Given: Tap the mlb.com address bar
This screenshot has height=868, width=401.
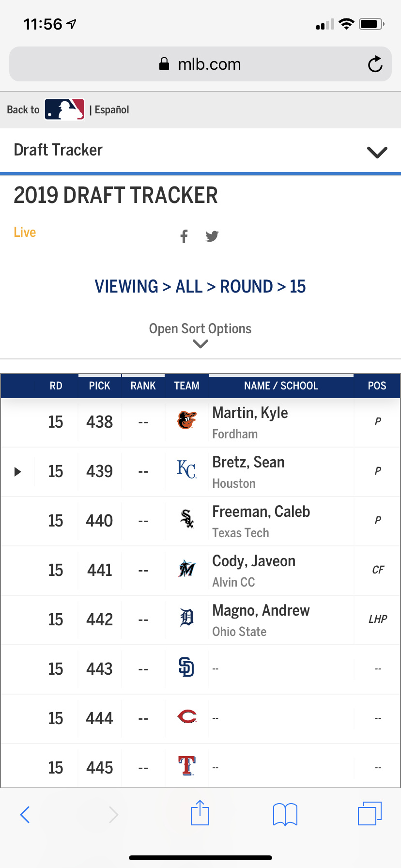Looking at the screenshot, I should tap(200, 64).
